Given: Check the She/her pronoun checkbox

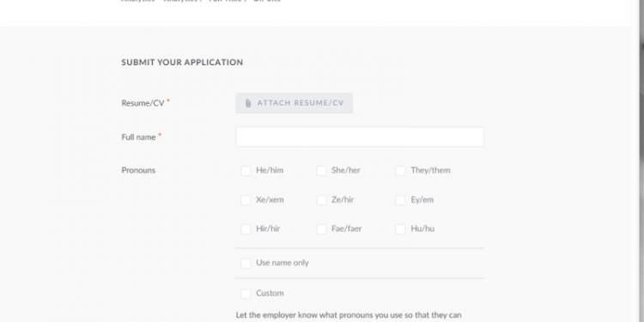Looking at the screenshot, I should (x=321, y=171).
